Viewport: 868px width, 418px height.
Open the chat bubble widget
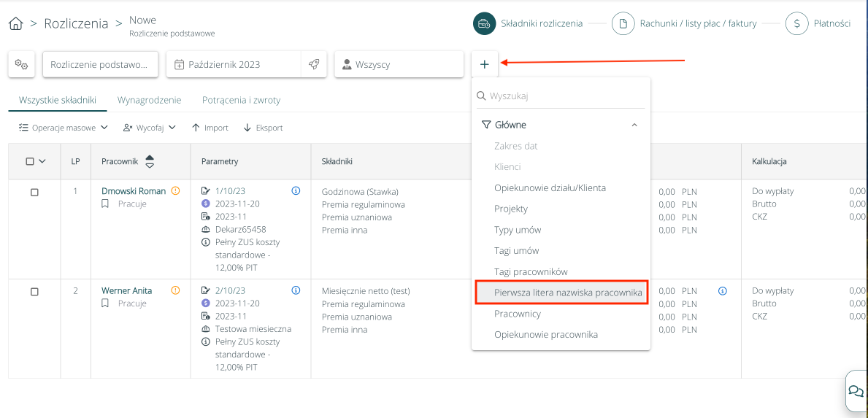(855, 390)
